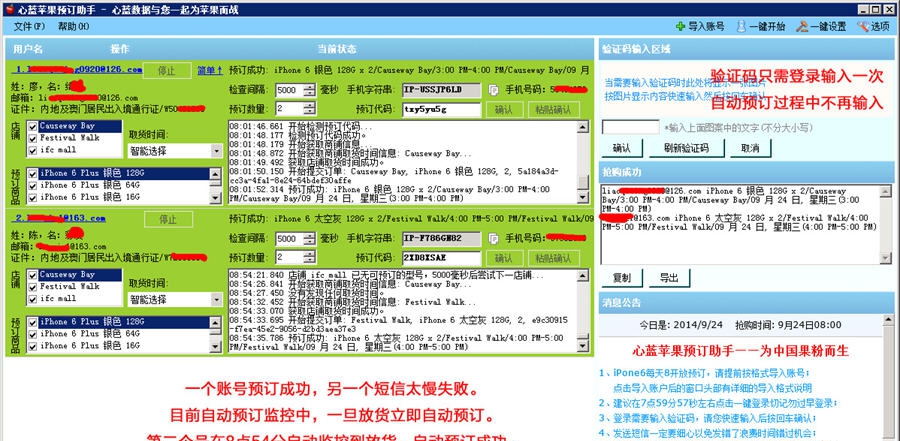Open the 文件(F) menu
Image resolution: width=900 pixels, height=441 pixels.
click(29, 26)
